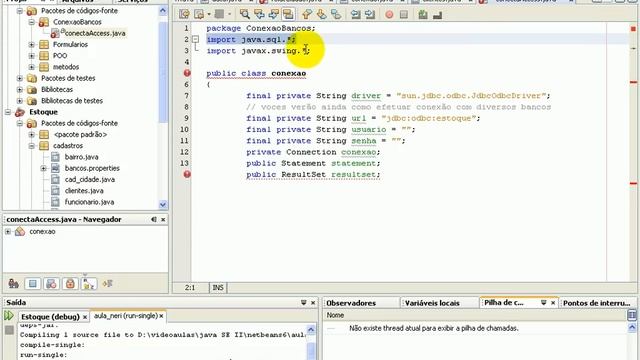Screen dimensions: 640x360
Task: Minimize the Navegador panel icon
Action: [x=154, y=219]
